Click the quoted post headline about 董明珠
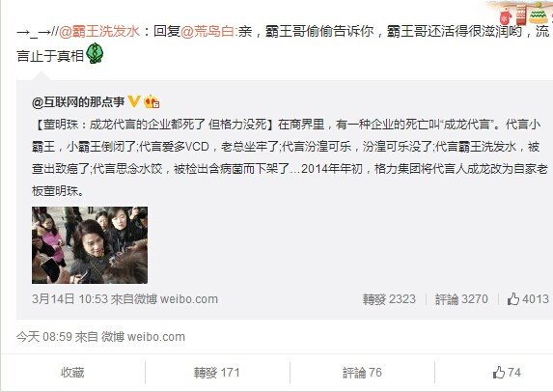Screen dimensions: 553x392 pos(154,125)
